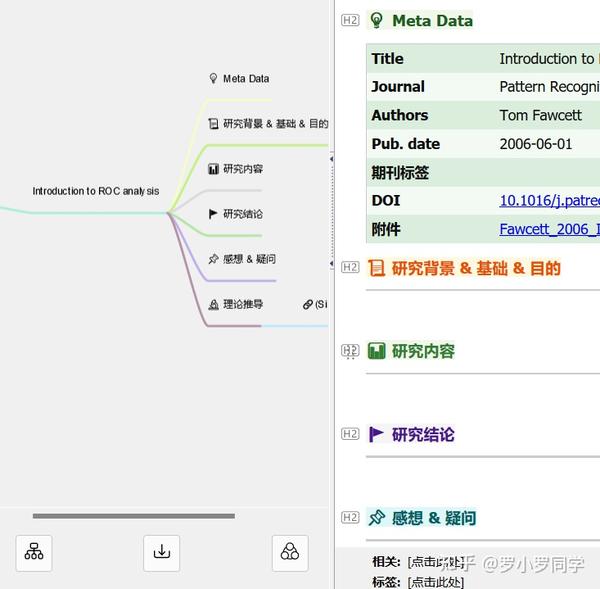Click flag icon of 研究结论 mind map node
Image resolution: width=600 pixels, height=589 pixels.
pyautogui.click(x=213, y=214)
